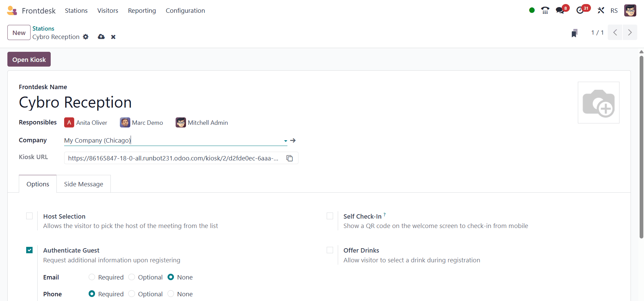Go to the next record arrow
644x301 pixels.
(630, 33)
